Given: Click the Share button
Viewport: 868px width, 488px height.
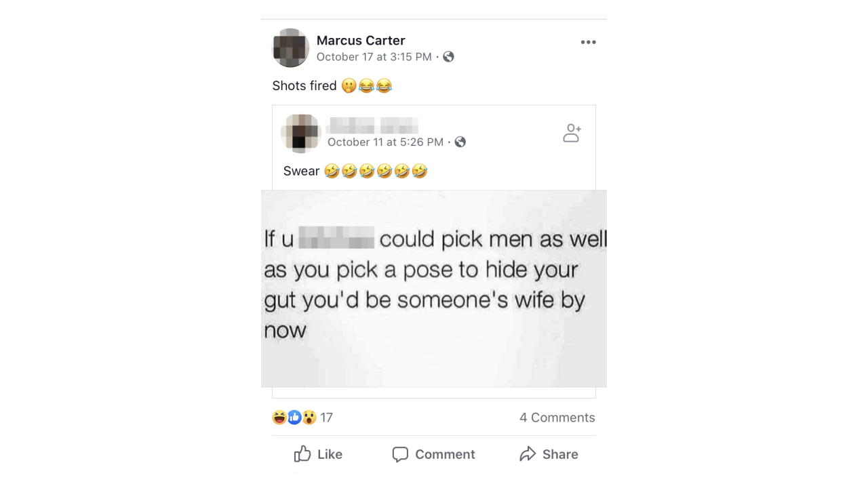Looking at the screenshot, I should (549, 454).
